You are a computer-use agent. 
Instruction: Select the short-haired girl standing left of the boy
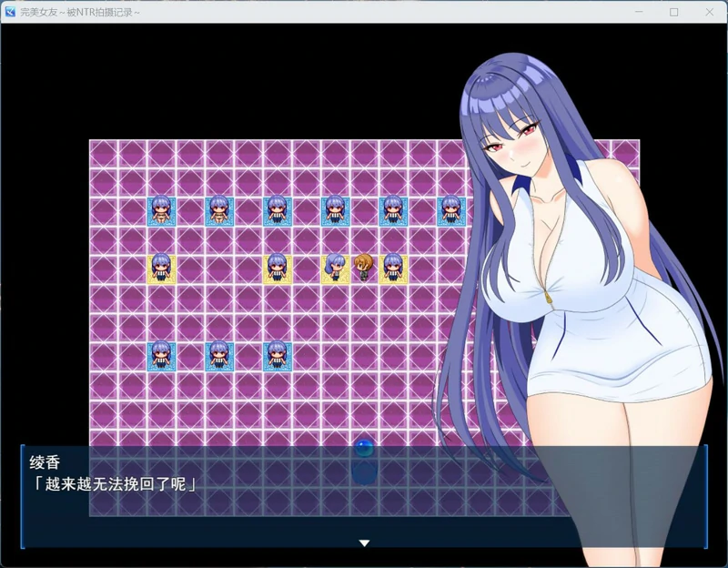tap(332, 267)
